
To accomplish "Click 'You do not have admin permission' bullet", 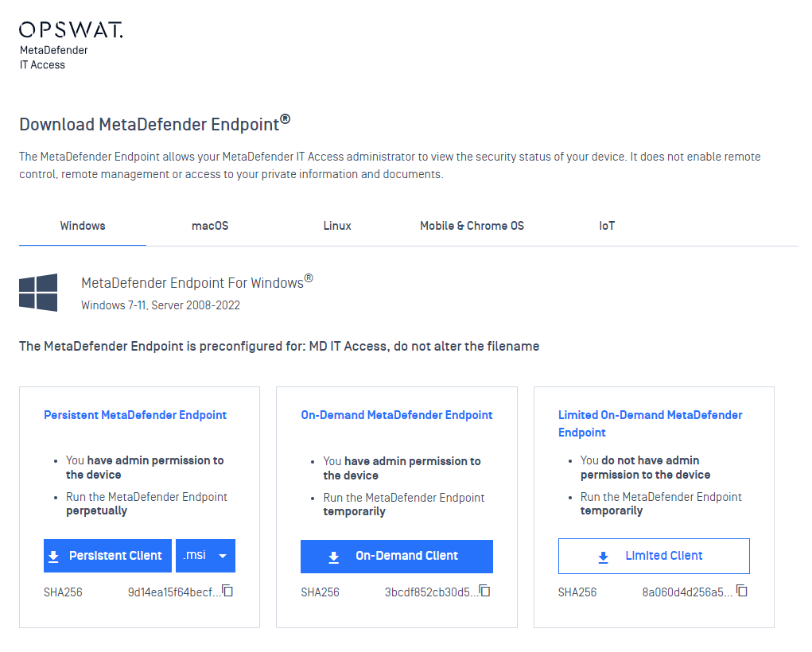I will click(x=645, y=468).
